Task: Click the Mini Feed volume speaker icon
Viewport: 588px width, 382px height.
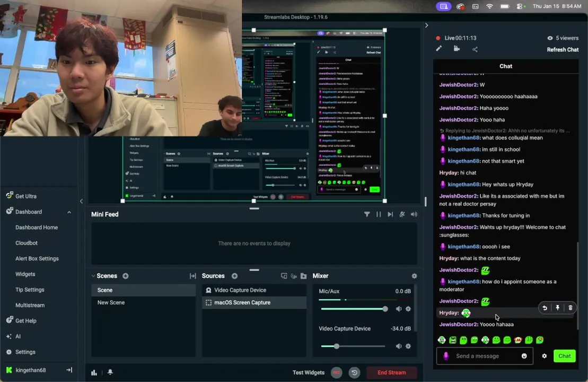Action: pos(414,214)
